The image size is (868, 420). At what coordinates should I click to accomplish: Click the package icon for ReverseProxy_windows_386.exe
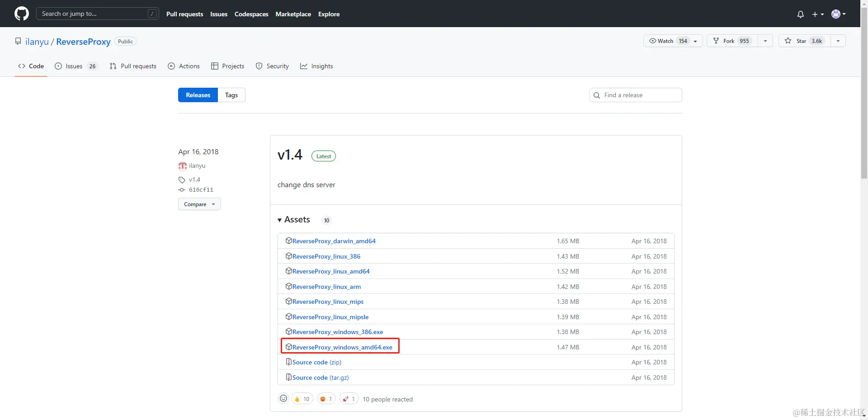pyautogui.click(x=288, y=331)
